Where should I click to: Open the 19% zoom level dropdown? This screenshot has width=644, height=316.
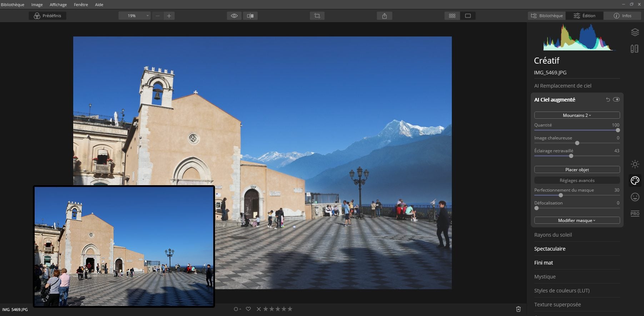click(134, 16)
